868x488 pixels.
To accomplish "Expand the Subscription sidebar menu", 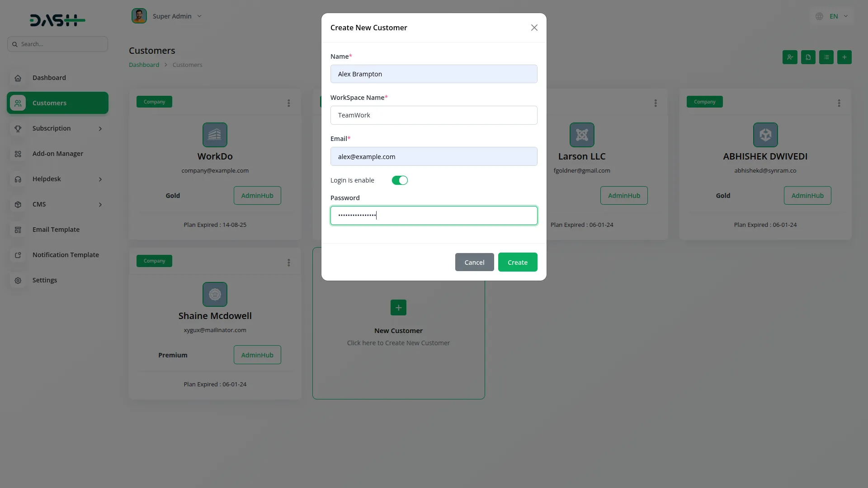I will tap(57, 128).
